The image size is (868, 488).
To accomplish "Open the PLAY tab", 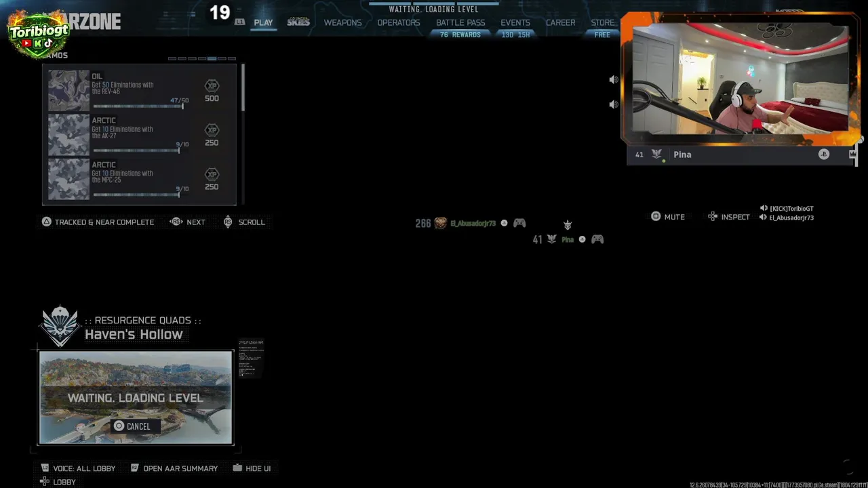I will [263, 22].
